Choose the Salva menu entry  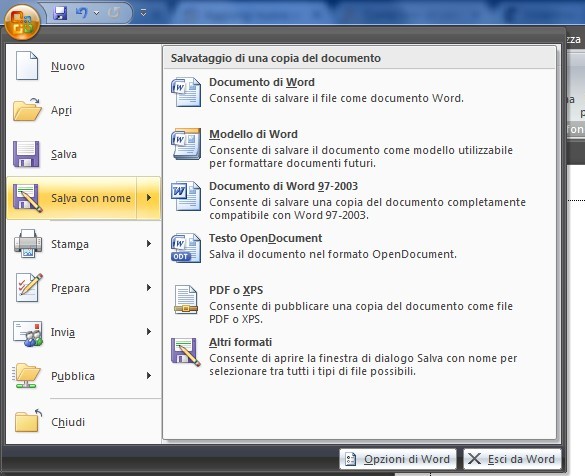point(84,154)
